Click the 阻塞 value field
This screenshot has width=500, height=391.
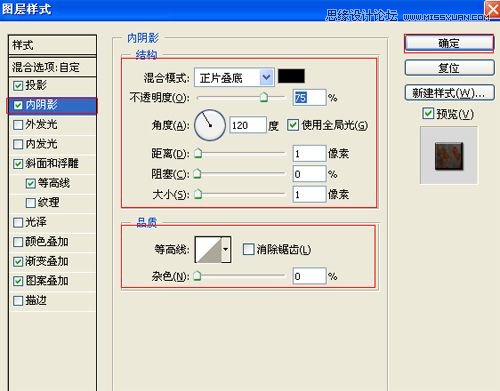click(309, 174)
